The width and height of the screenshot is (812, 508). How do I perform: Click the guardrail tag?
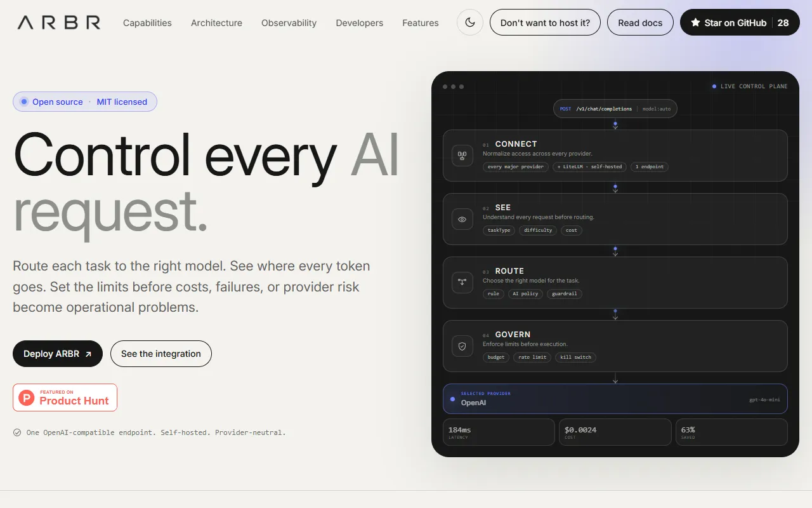565,294
